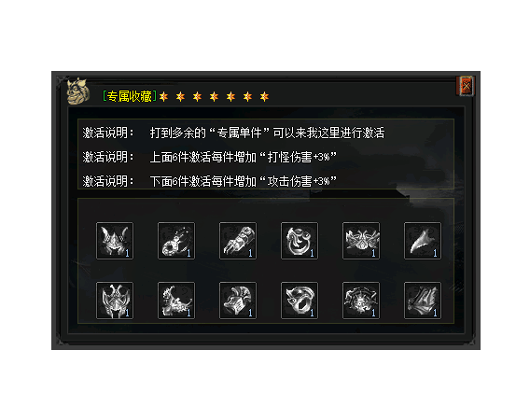Select the curved fang charm item slot
Image resolution: width=530 pixels, height=420 pixels.
pos(422,241)
